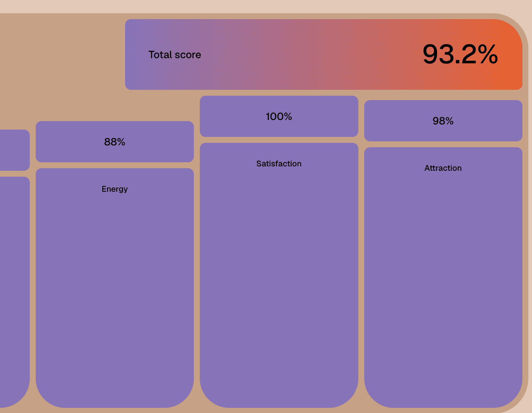
Task: Click the Total score label
Action: (175, 55)
